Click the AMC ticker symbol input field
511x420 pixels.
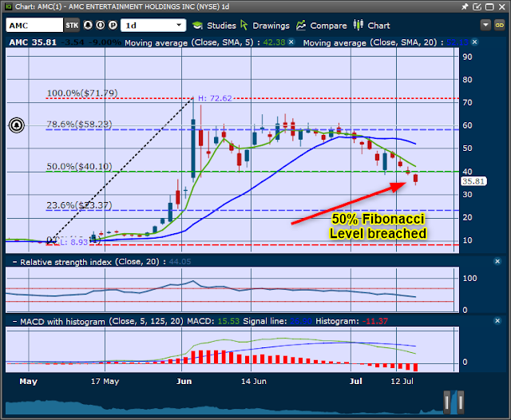[34, 26]
